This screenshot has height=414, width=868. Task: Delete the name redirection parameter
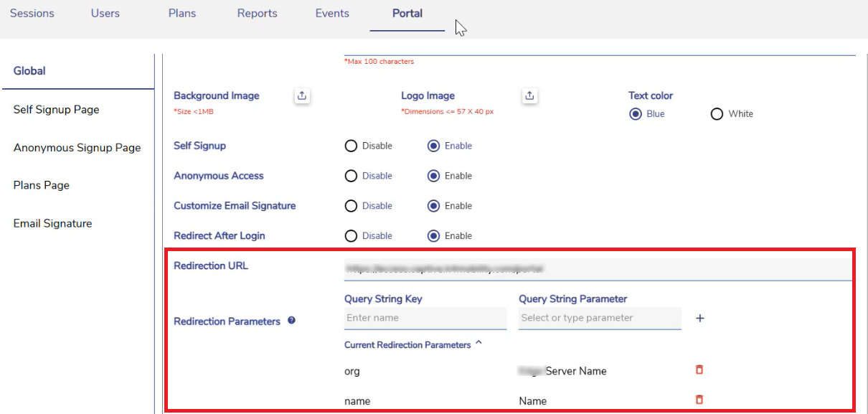click(x=699, y=400)
